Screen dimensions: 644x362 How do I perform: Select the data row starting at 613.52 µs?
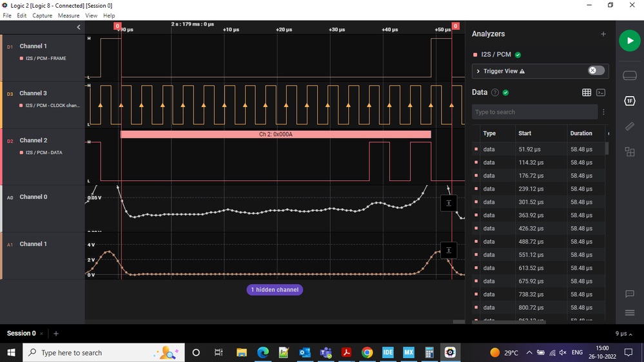pos(538,268)
